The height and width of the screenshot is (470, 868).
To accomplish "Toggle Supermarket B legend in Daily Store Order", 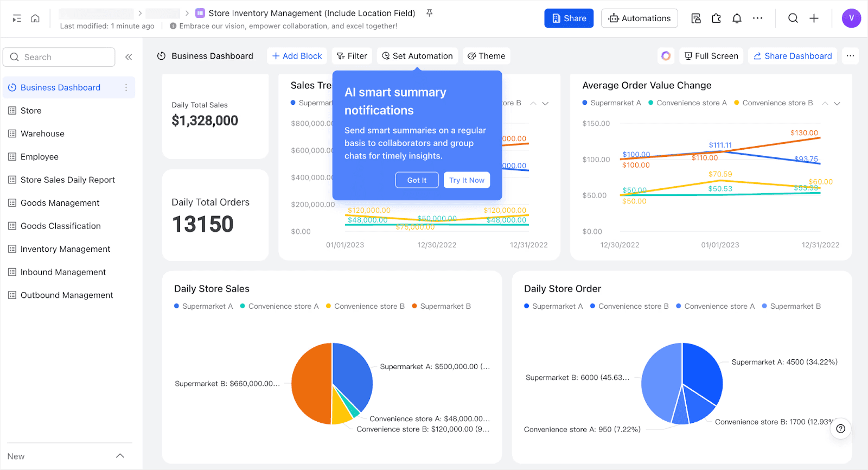I will pyautogui.click(x=792, y=306).
